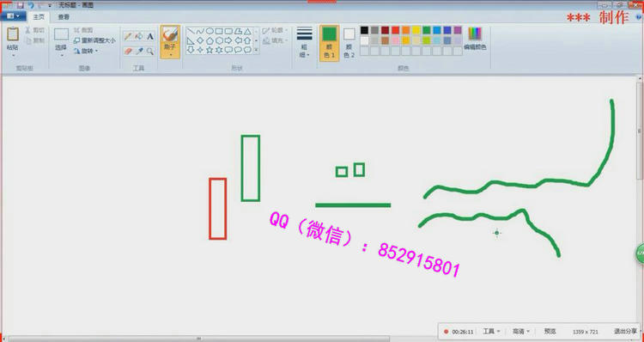Viewport: 644px width, 342px height.
Task: Toggle Color 2 as active color slot
Action: point(349,43)
